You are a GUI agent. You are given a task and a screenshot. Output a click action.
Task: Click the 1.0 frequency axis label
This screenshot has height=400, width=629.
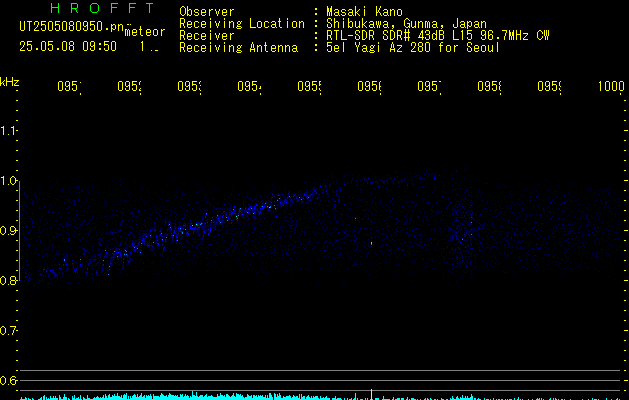click(x=8, y=181)
